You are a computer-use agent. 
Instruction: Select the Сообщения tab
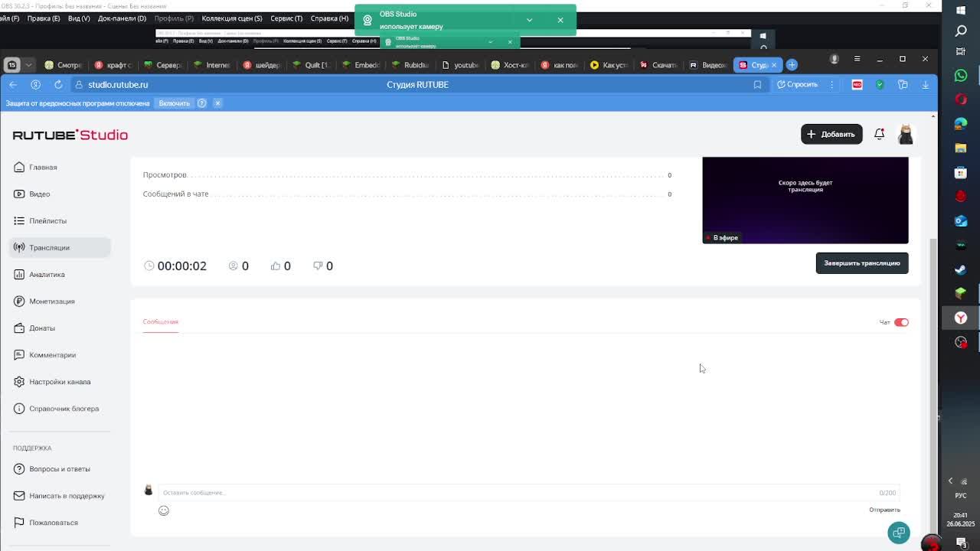coord(160,321)
